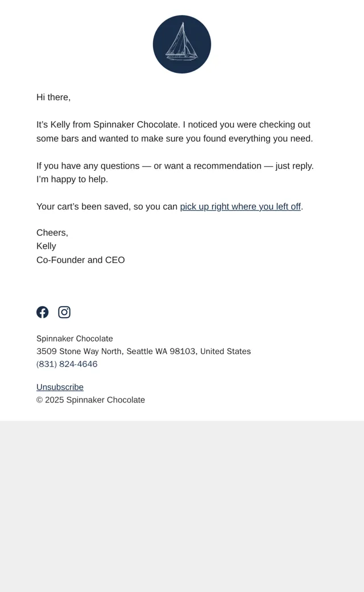Follow the 'pick up right where you left off' link
This screenshot has height=592, width=364.
tap(240, 207)
